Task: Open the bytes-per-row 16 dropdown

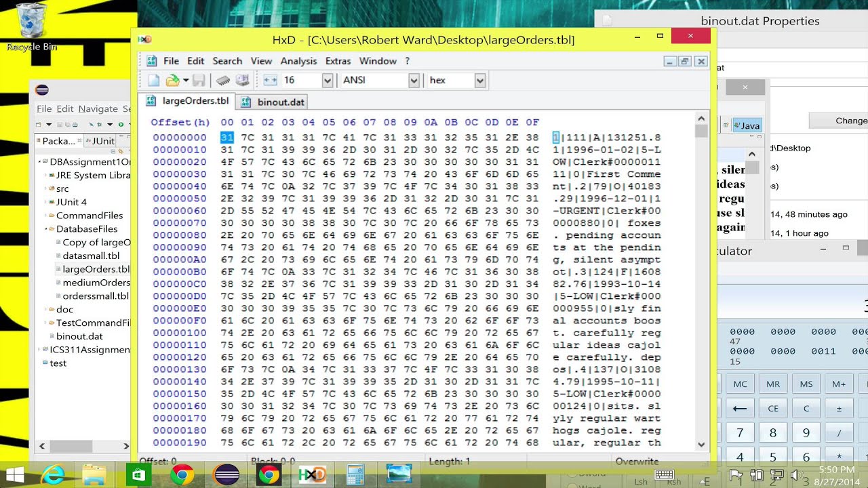Action: pyautogui.click(x=327, y=81)
